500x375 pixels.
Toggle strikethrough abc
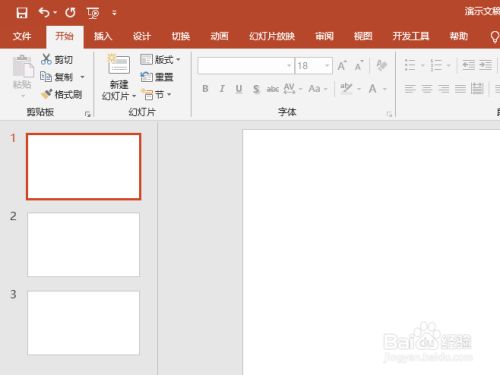point(273,89)
